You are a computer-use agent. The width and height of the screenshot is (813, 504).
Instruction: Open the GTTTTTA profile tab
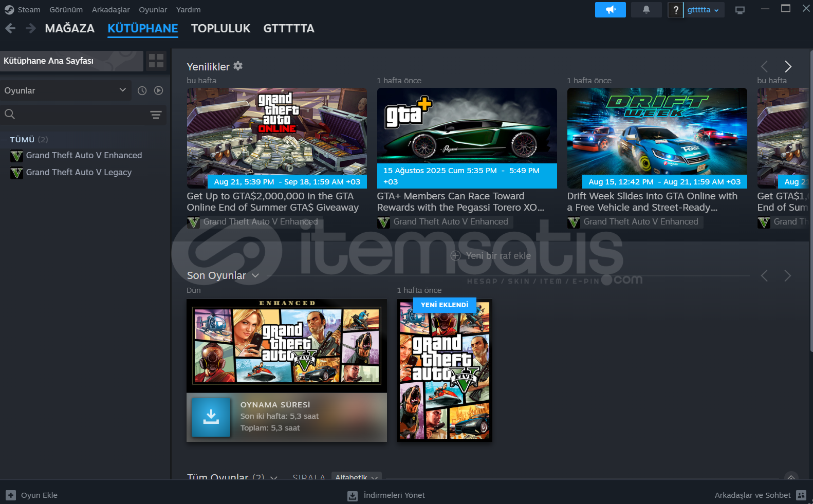[x=289, y=28]
